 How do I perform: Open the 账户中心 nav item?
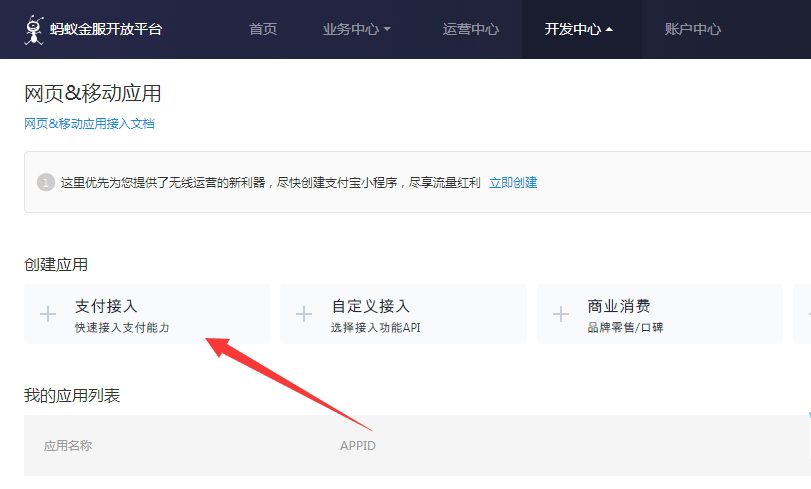(692, 30)
